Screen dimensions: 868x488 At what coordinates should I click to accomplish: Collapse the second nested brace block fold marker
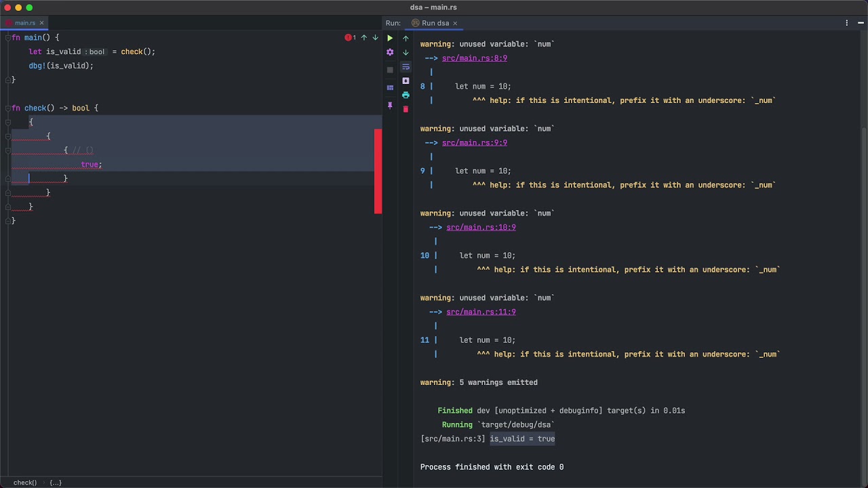7,136
